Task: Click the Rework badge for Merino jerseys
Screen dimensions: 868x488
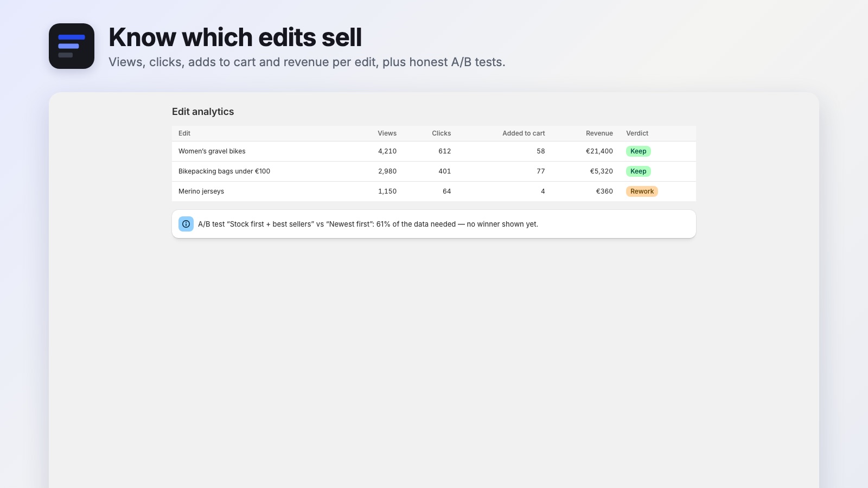Action: tap(642, 191)
